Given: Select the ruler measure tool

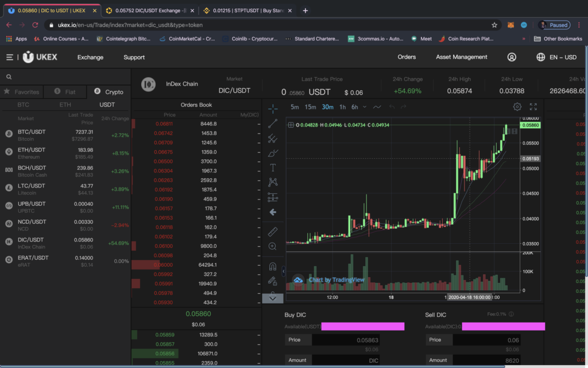Looking at the screenshot, I should pos(273,232).
